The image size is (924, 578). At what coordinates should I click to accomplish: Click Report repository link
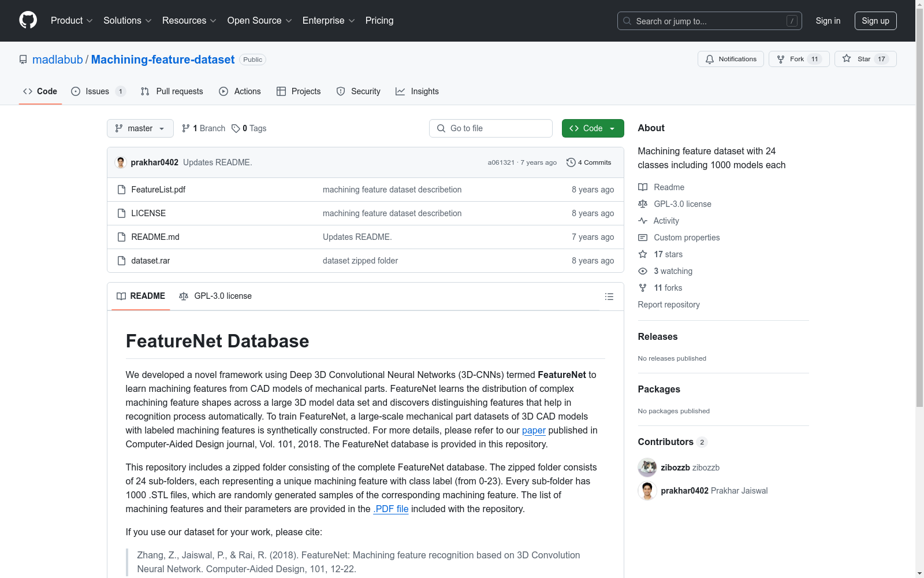(669, 305)
